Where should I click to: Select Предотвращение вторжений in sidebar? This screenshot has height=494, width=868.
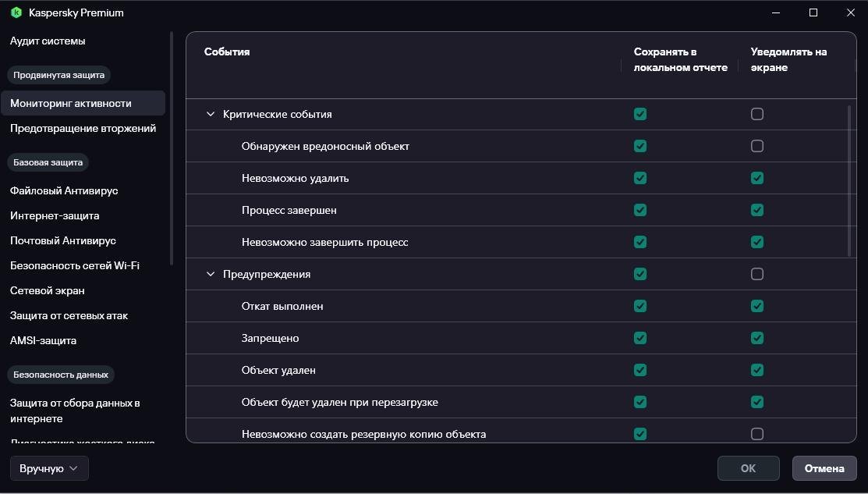tap(83, 128)
